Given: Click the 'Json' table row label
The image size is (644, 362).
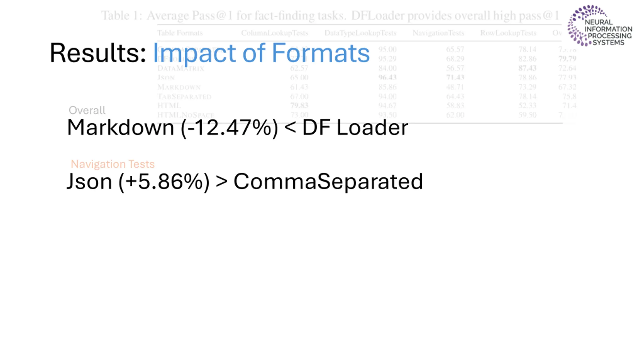Looking at the screenshot, I should (x=166, y=77).
